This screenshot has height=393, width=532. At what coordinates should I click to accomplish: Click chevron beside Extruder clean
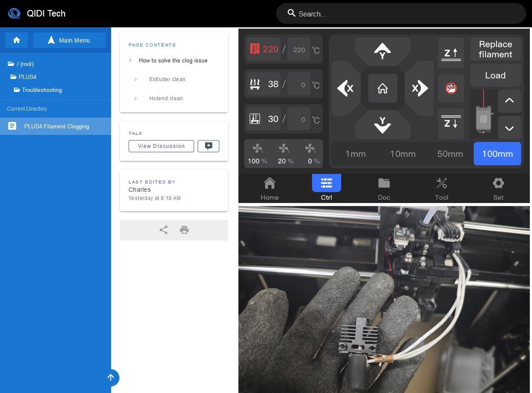pos(135,79)
